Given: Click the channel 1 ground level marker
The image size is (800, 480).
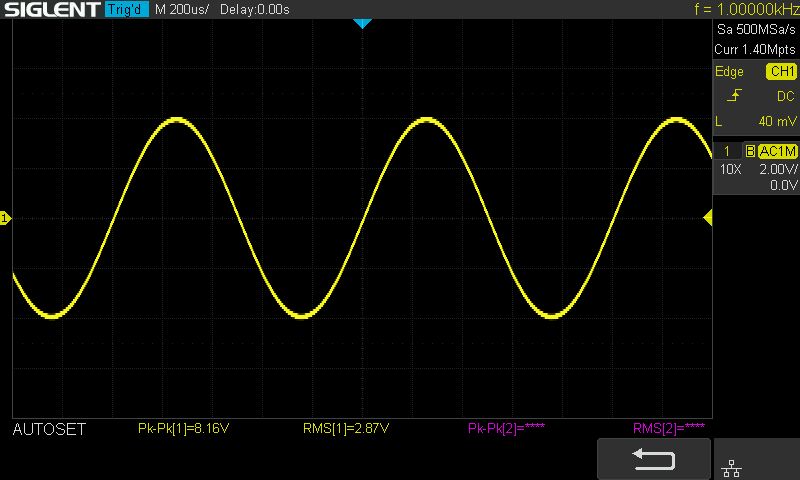Looking at the screenshot, I should pyautogui.click(x=5, y=218).
